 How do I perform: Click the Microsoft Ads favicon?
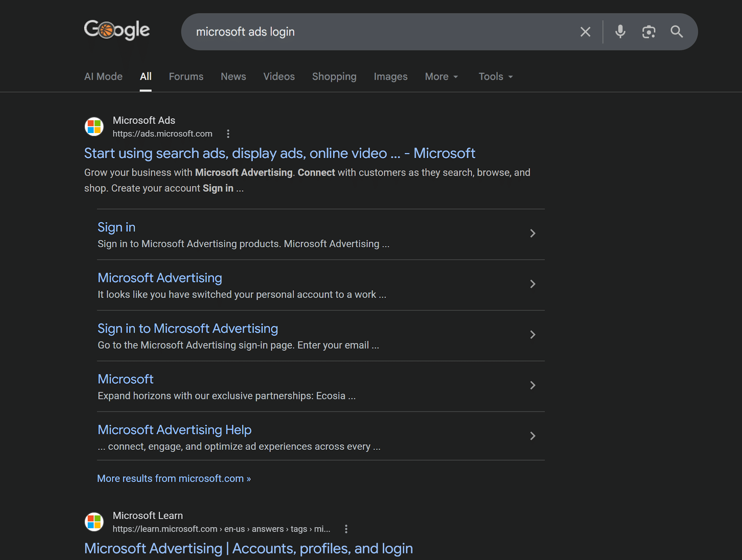click(94, 126)
